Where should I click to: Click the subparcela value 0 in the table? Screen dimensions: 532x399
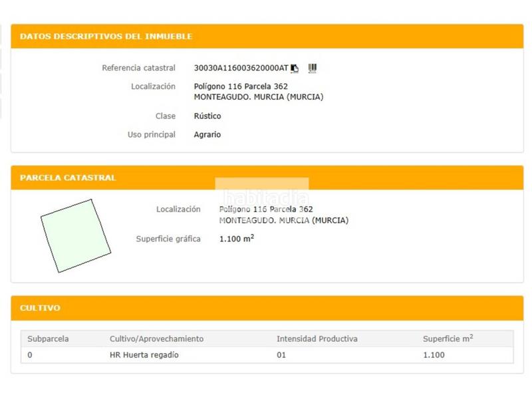pyautogui.click(x=30, y=355)
